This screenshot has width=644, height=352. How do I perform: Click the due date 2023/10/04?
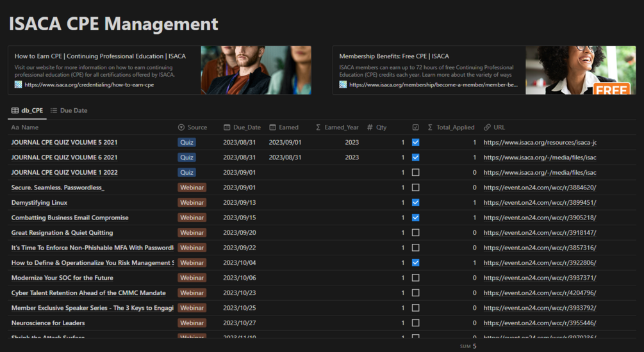(240, 262)
